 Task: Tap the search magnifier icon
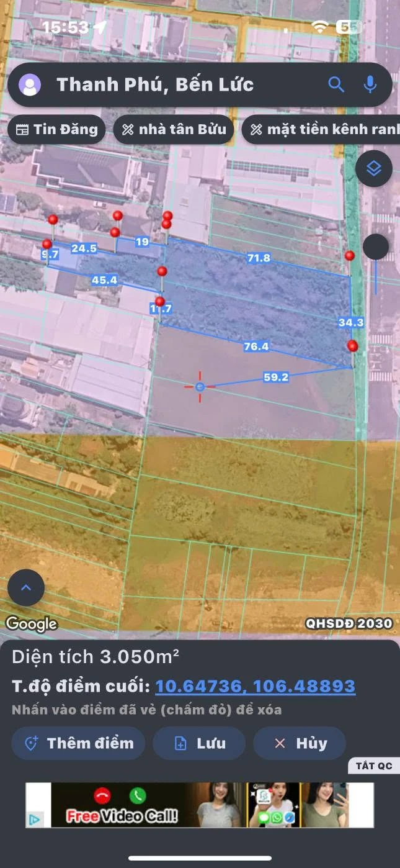[x=336, y=84]
